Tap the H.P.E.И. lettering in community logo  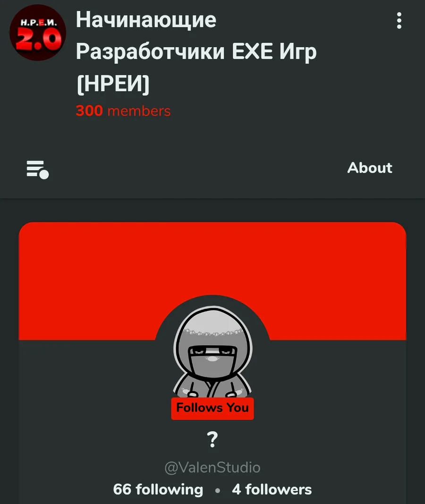click(39, 23)
